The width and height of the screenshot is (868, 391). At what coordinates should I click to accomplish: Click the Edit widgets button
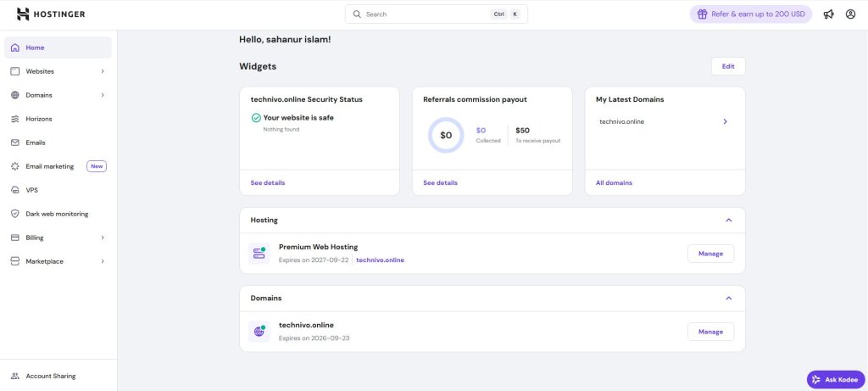click(728, 66)
